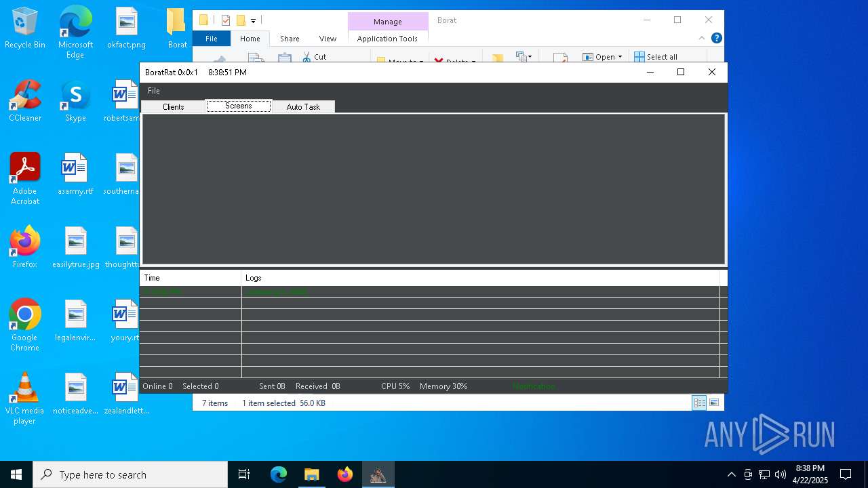Screen dimensions: 868x488
Task: Click the 'CPU 5%' status indicator
Action: (x=395, y=386)
